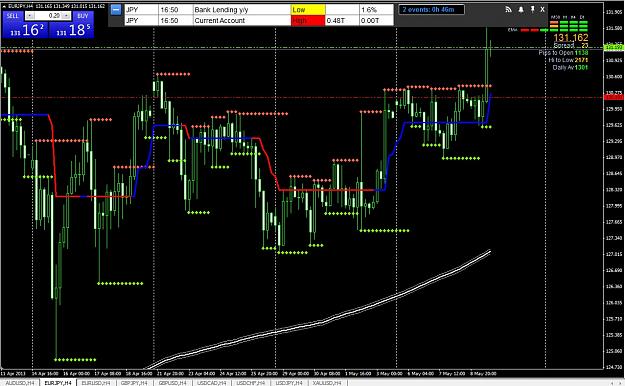Switch to the XAUUSD,H4 chart tab
Screen dimensions: 625x386
327,383
